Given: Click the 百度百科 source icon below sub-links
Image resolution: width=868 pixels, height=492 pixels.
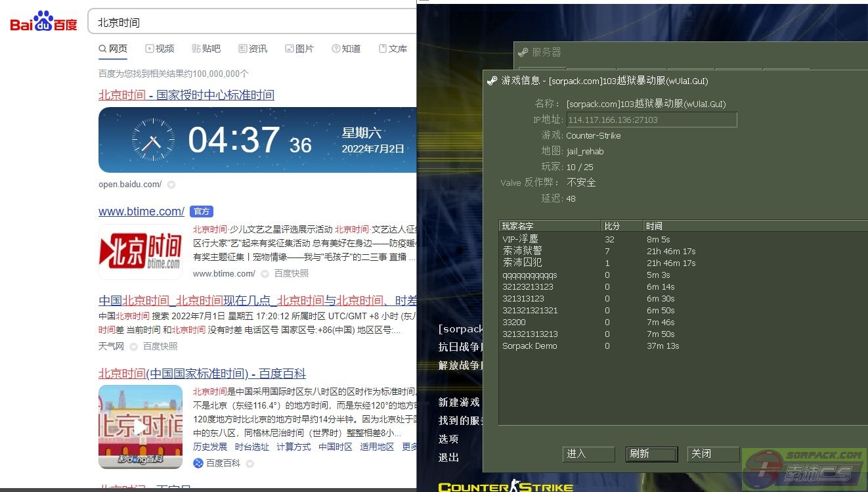Looking at the screenshot, I should 198,463.
